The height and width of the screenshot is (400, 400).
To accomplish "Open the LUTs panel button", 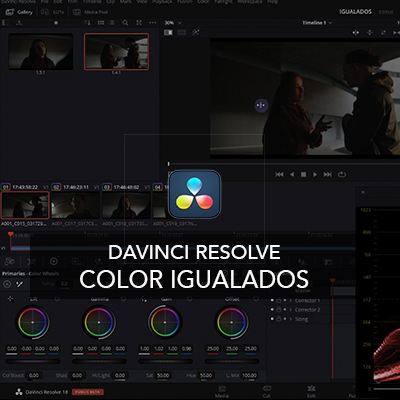I will pyautogui.click(x=52, y=12).
